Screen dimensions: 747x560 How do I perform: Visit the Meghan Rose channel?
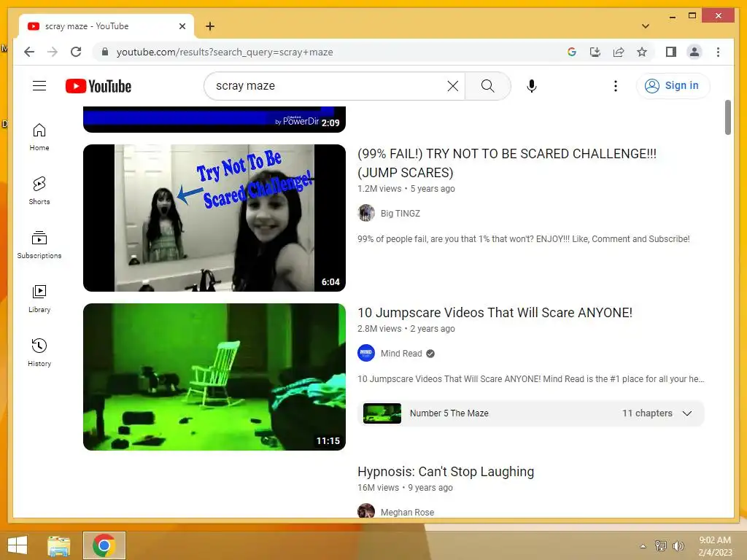(x=407, y=513)
